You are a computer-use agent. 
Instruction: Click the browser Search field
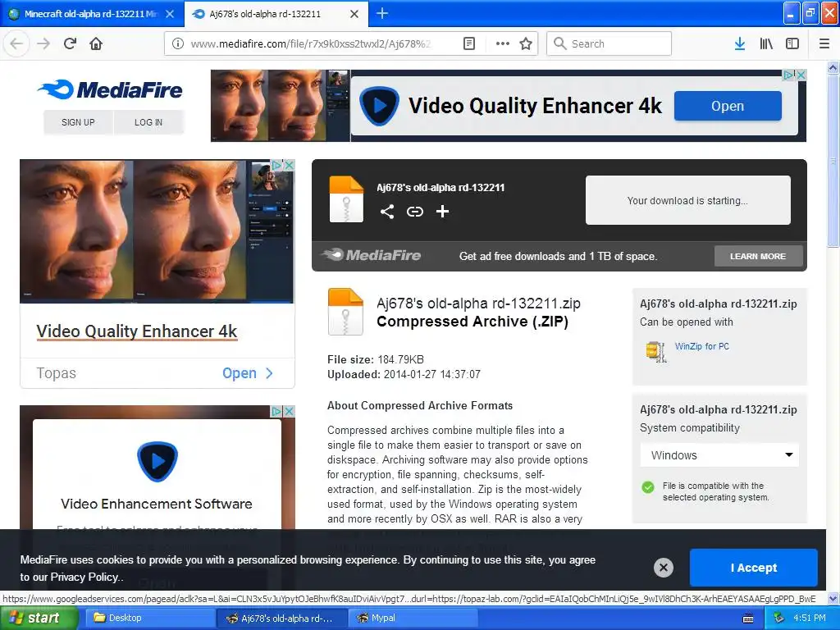(x=609, y=43)
